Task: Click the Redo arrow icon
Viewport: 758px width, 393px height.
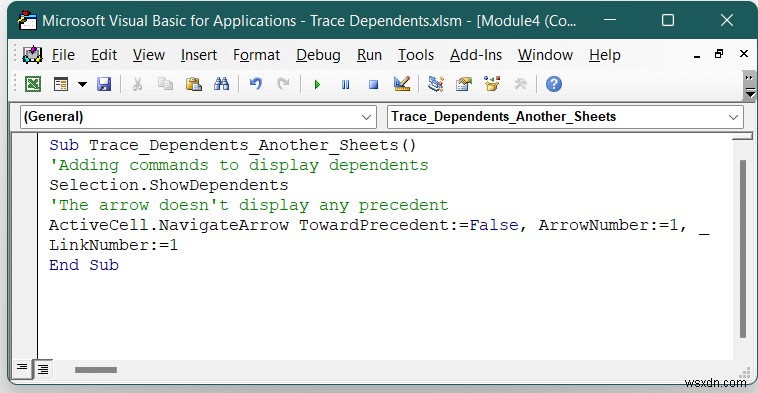Action: point(283,85)
